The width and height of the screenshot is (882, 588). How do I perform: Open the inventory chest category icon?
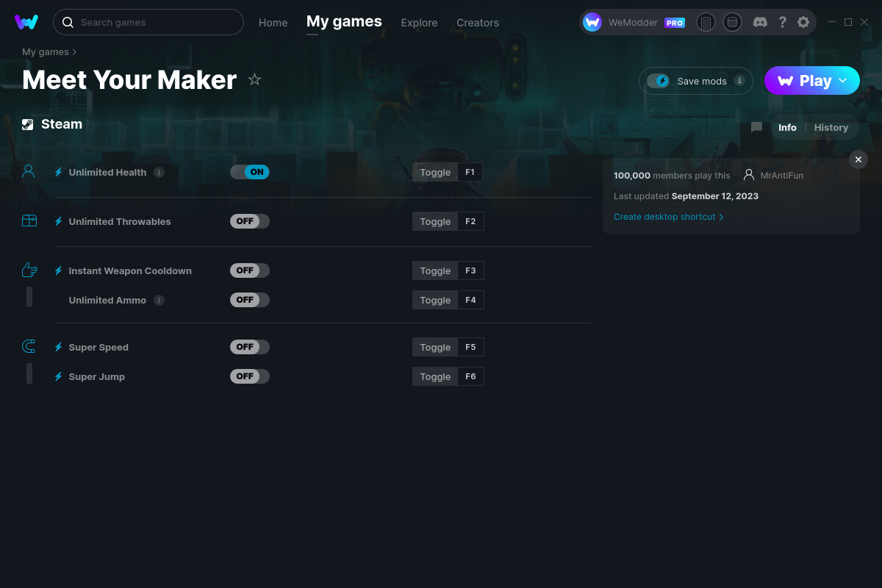pyautogui.click(x=29, y=220)
